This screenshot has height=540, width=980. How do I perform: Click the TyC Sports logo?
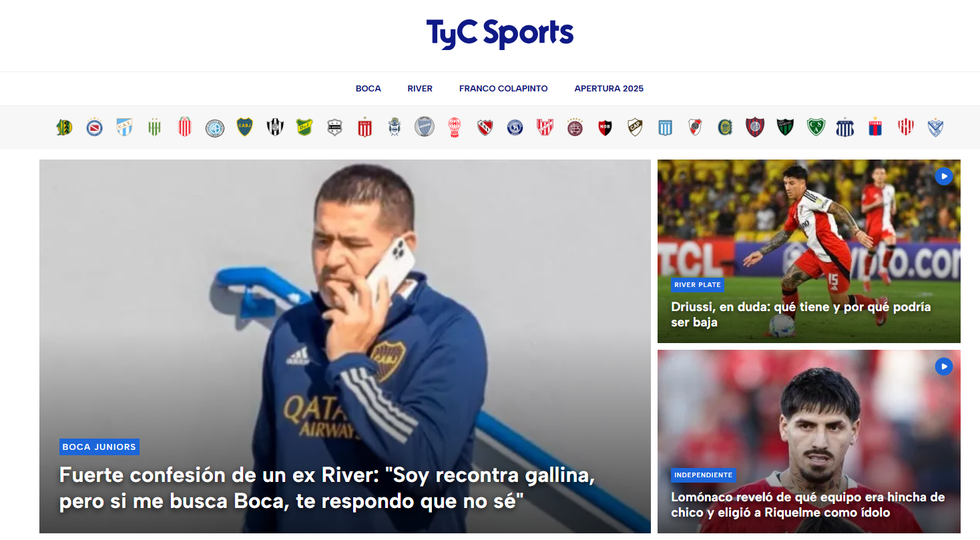(x=500, y=33)
